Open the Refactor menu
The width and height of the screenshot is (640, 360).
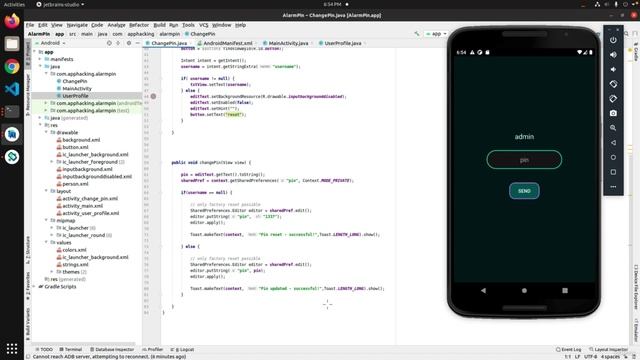pos(139,25)
